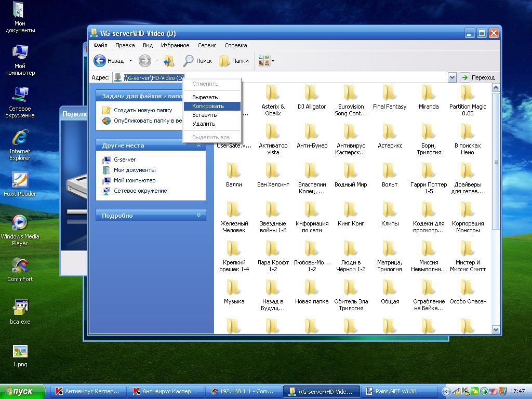Open Internet Explorer desktop icon
The height and width of the screenshot is (399, 532).
click(x=20, y=145)
